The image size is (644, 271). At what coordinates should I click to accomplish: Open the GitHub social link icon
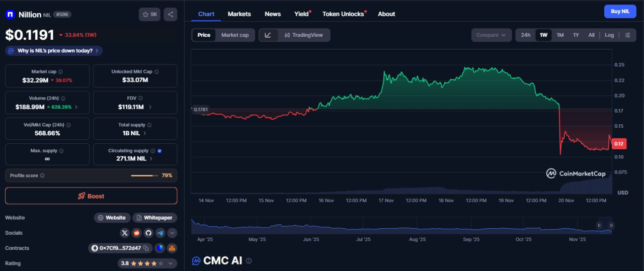(x=148, y=233)
